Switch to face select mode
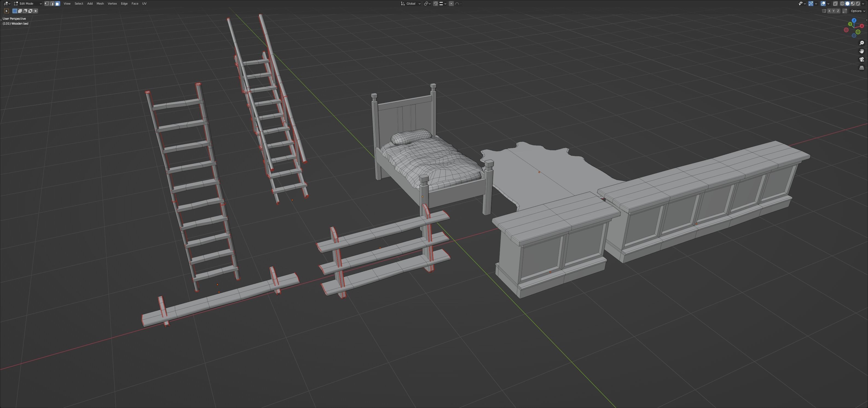Image resolution: width=868 pixels, height=408 pixels. pos(58,3)
